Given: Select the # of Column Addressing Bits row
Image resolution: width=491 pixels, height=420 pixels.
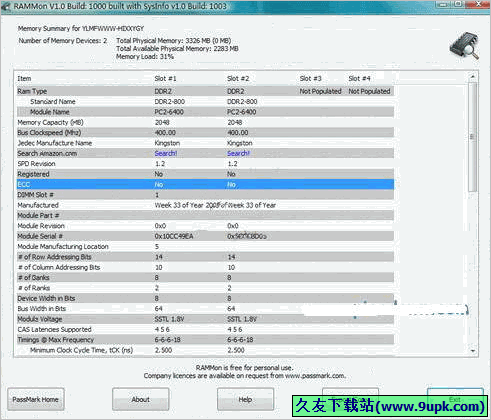Looking at the screenshot, I should click(x=205, y=267).
